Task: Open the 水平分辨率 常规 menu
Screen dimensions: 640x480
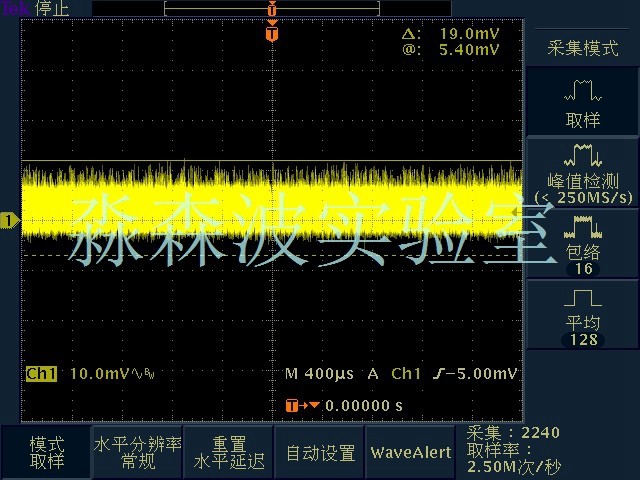Action: (x=138, y=452)
